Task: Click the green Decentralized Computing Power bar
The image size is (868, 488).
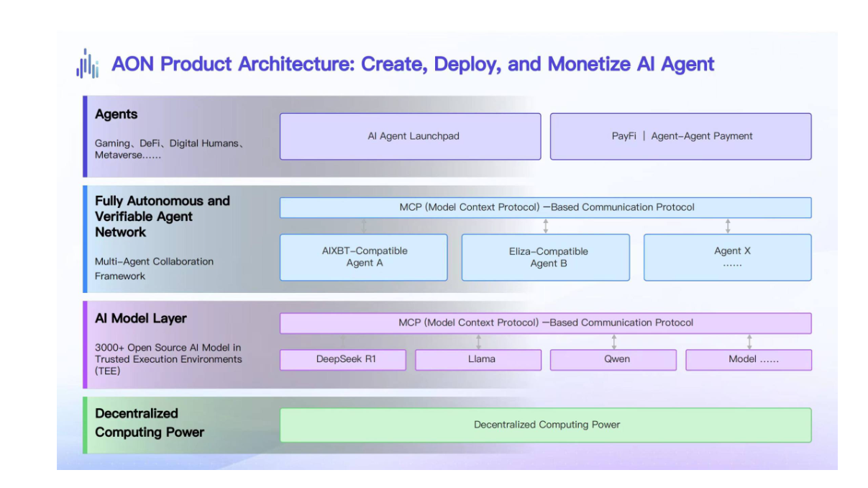Action: 545,425
